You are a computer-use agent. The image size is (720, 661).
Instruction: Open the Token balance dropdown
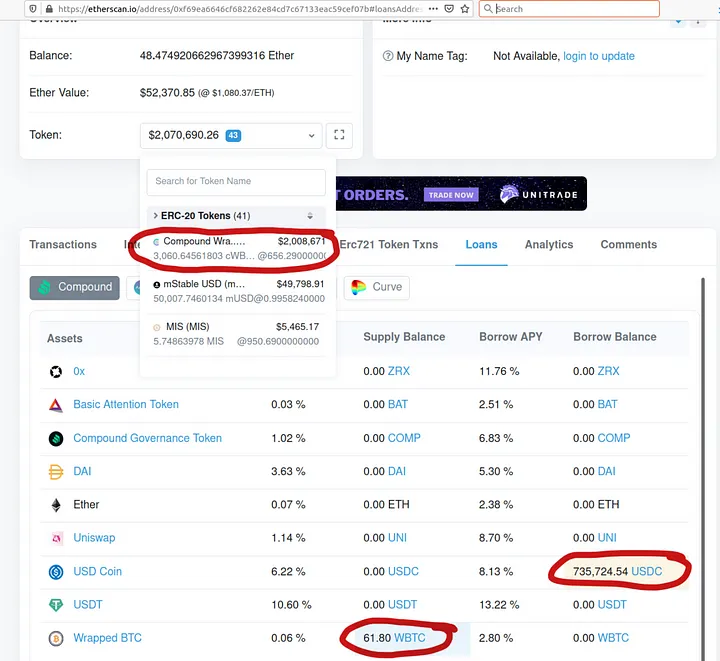click(231, 134)
